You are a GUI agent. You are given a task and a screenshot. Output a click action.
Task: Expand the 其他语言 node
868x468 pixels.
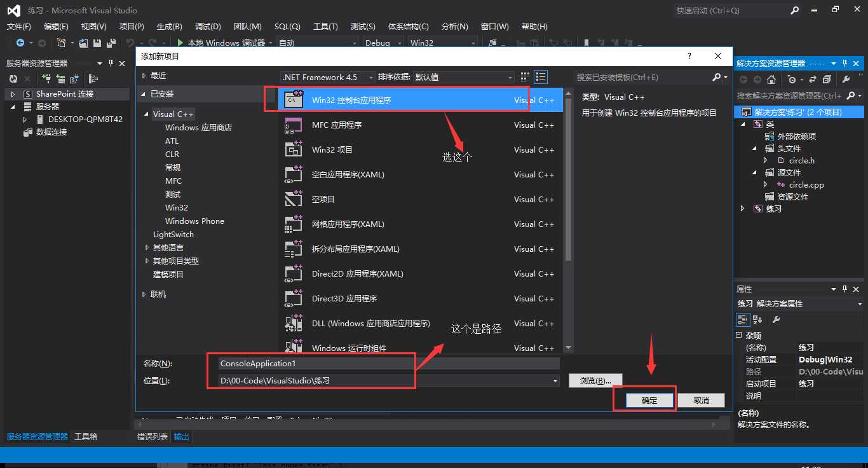click(147, 248)
